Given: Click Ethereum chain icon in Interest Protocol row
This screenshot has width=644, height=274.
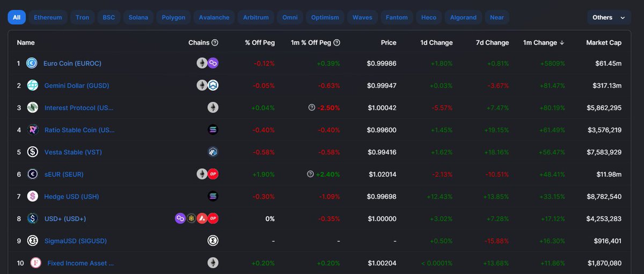Looking at the screenshot, I should [213, 107].
